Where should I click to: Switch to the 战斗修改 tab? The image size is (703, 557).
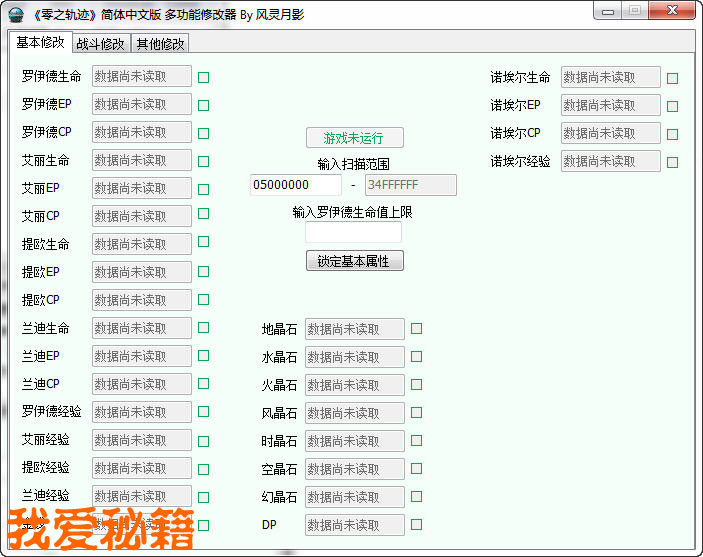[101, 43]
